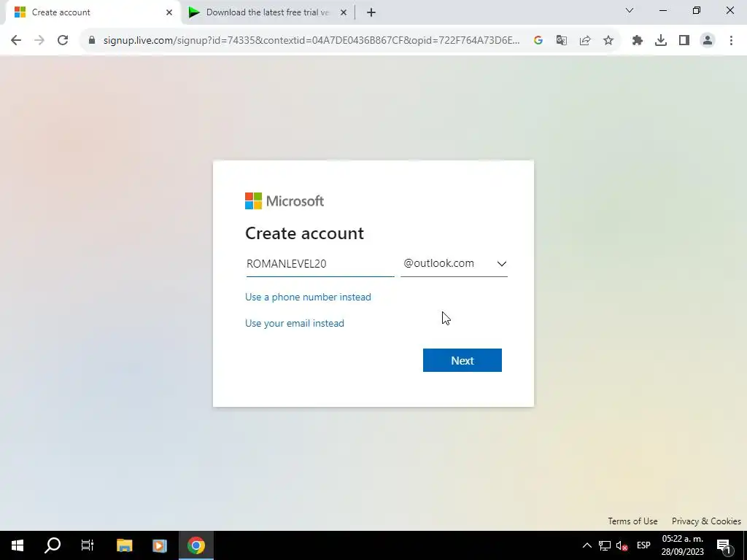Open the Extensions puzzle icon
The image size is (747, 560).
pos(638,41)
